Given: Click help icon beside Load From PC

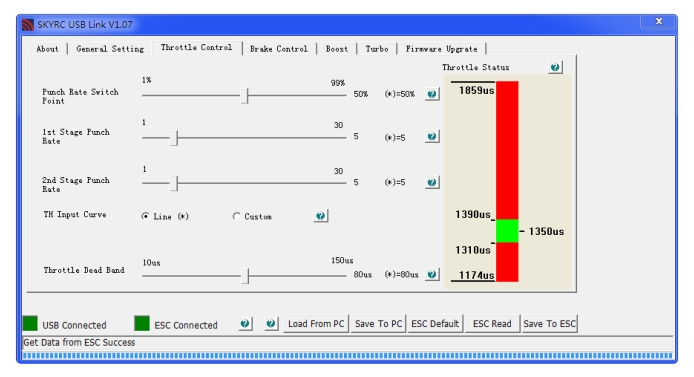Looking at the screenshot, I should point(271,324).
